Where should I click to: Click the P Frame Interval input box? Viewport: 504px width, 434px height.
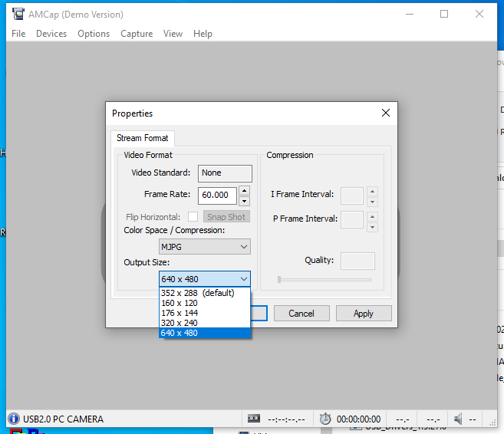[352, 220]
